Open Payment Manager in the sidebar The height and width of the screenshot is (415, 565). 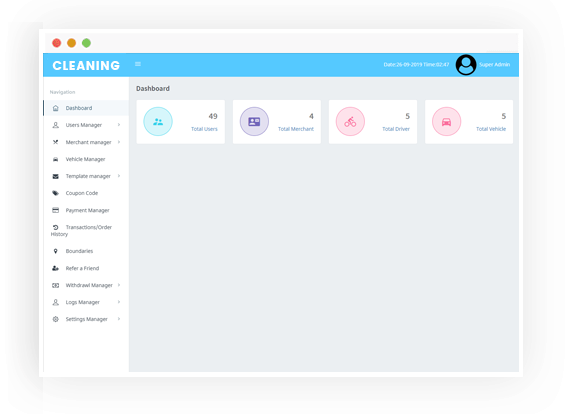pyautogui.click(x=86, y=210)
